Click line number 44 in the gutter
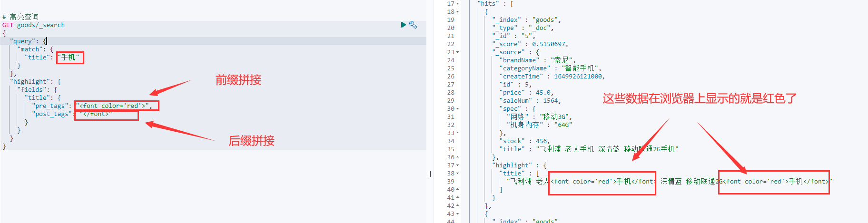The image size is (868, 223). click(x=451, y=221)
